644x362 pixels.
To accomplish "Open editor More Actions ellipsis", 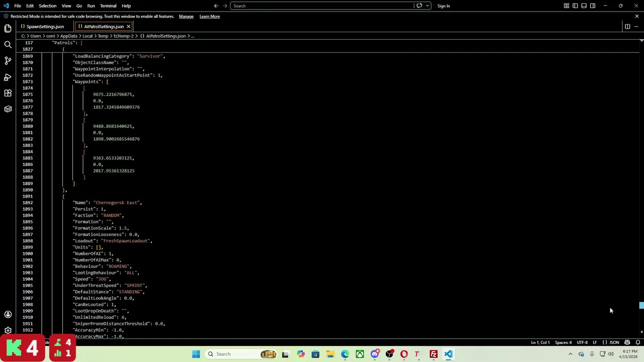I will pyautogui.click(x=636, y=26).
